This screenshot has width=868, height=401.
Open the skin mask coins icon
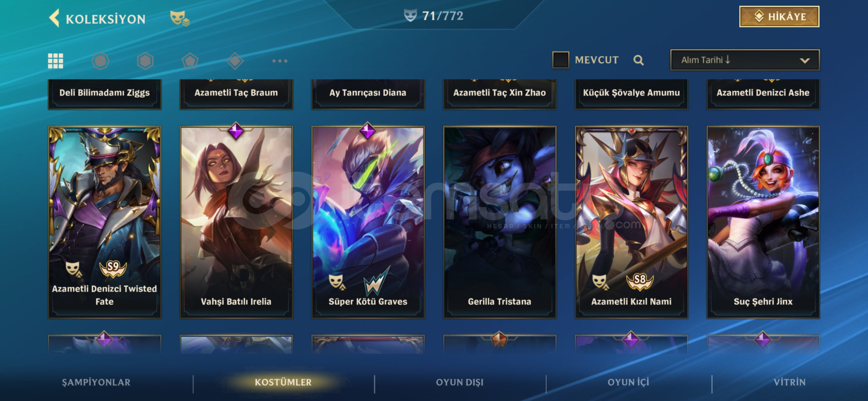point(180,18)
